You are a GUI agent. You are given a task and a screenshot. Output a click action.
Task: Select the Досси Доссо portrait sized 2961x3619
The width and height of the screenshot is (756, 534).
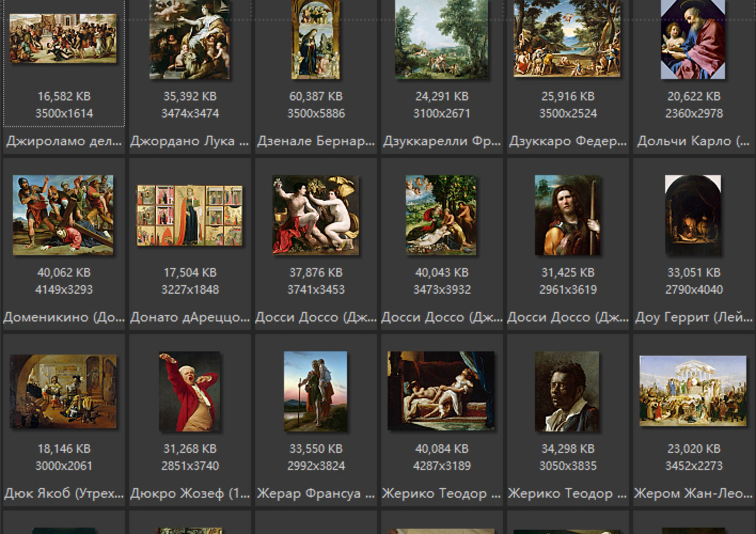pos(568,215)
